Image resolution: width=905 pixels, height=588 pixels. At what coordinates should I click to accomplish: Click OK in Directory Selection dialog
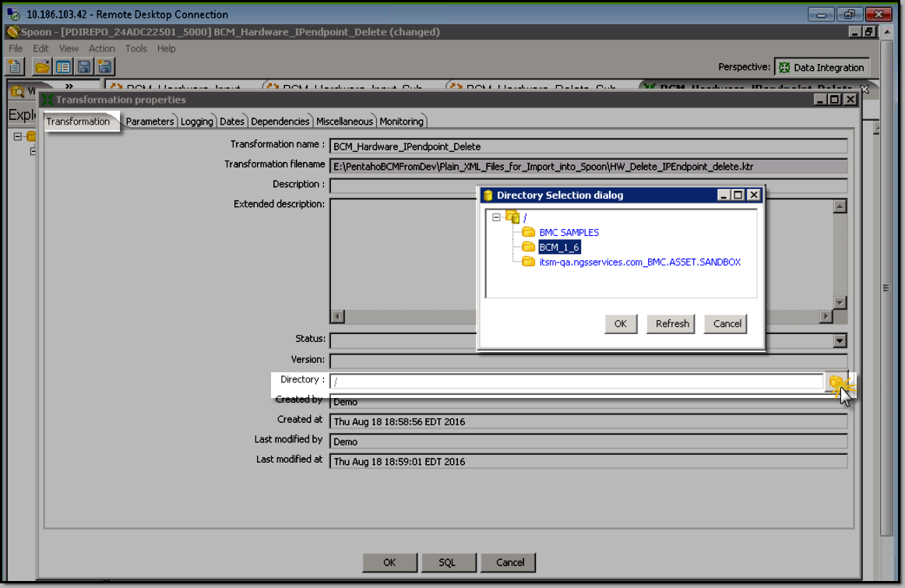pos(620,324)
